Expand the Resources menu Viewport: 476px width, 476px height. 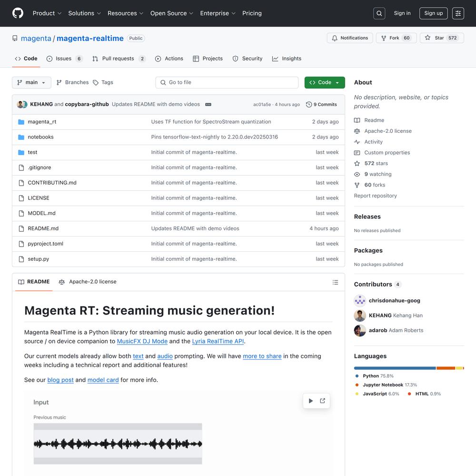tap(125, 13)
